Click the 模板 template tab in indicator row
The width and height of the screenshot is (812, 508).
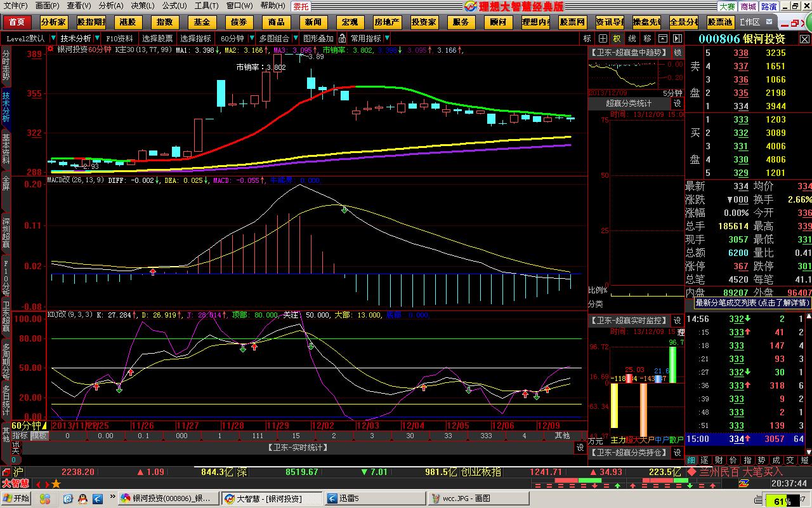pyautogui.click(x=39, y=436)
